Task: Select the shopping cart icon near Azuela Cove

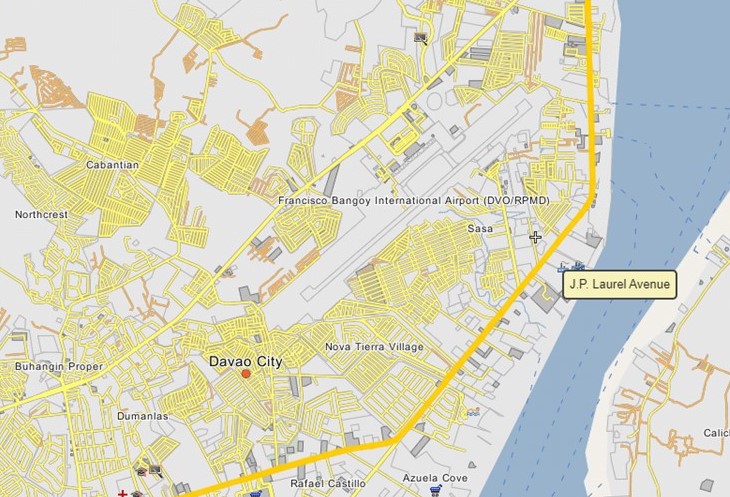Action: click(436, 489)
